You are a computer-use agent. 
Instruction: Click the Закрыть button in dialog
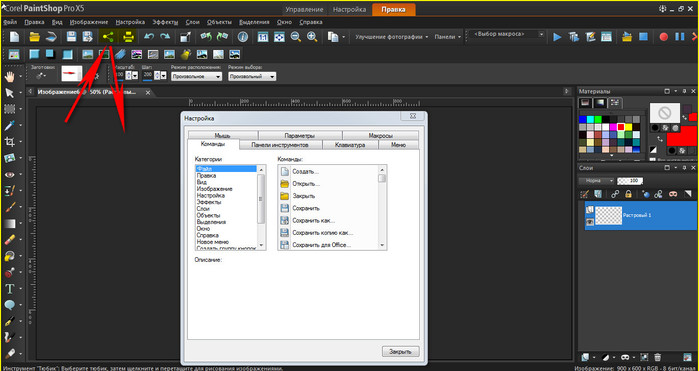(400, 351)
